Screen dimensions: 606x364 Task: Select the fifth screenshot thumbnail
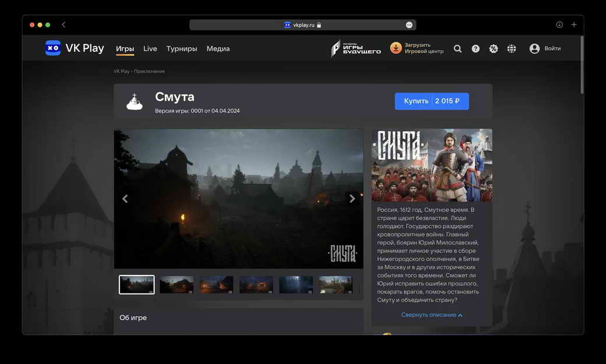point(296,285)
